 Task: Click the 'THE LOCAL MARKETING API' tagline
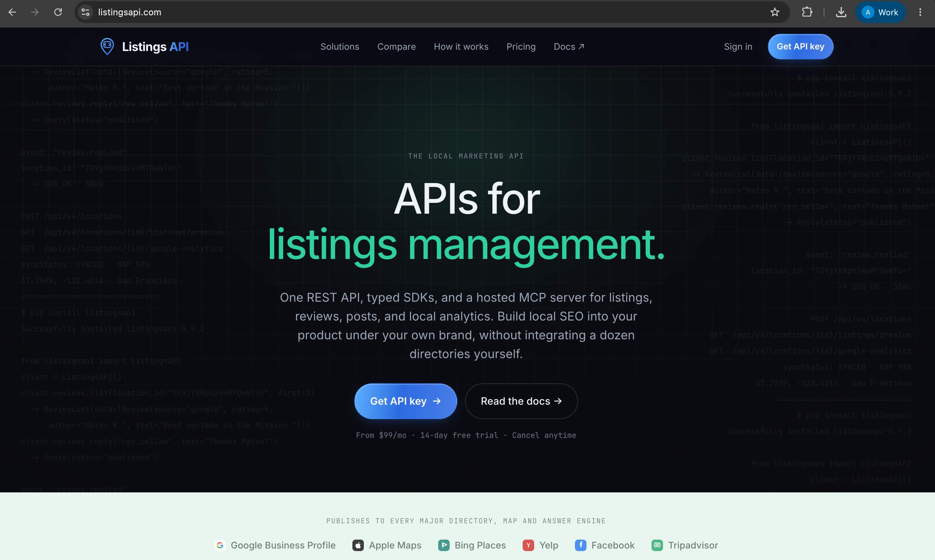[466, 156]
